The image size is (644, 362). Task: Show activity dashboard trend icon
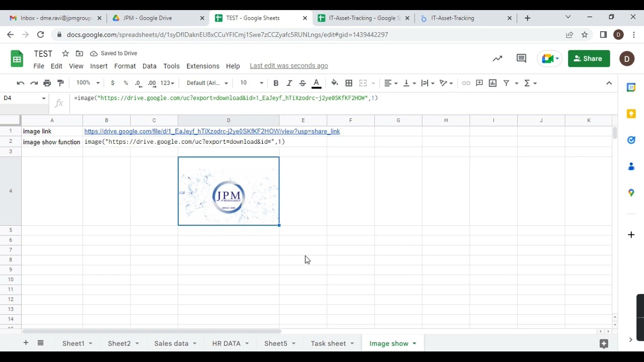[498, 59]
